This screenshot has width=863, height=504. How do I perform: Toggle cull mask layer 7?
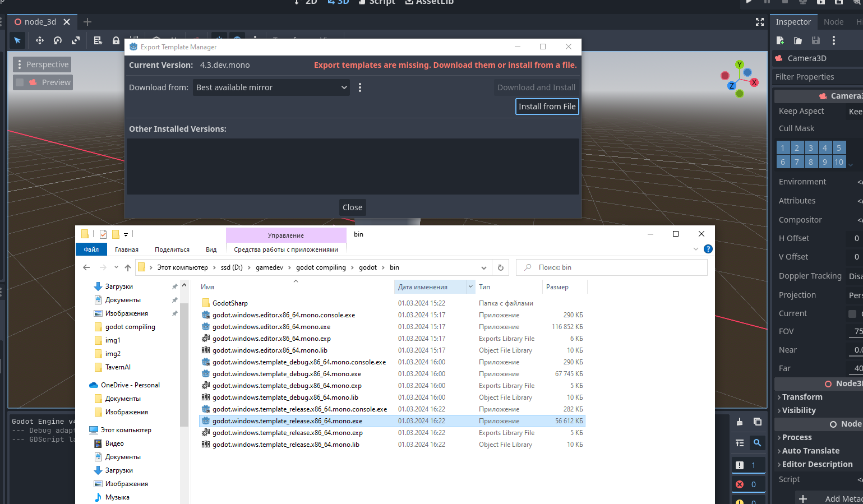pos(797,162)
